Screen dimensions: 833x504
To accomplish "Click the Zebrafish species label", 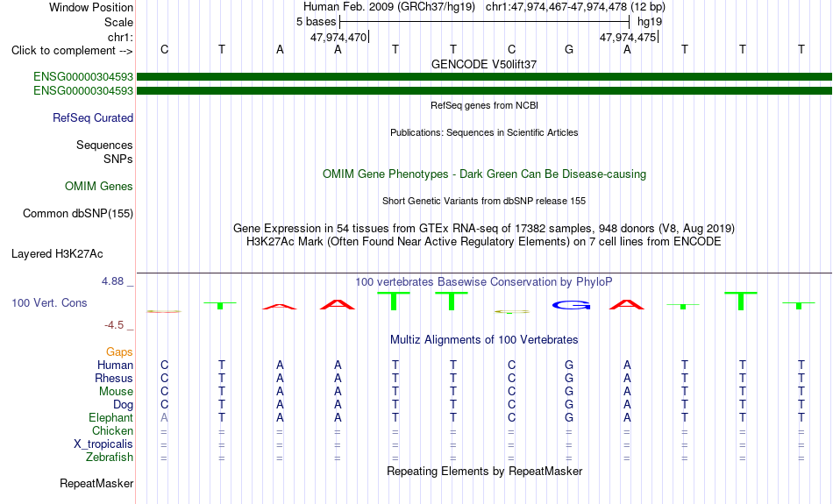I will [110, 458].
